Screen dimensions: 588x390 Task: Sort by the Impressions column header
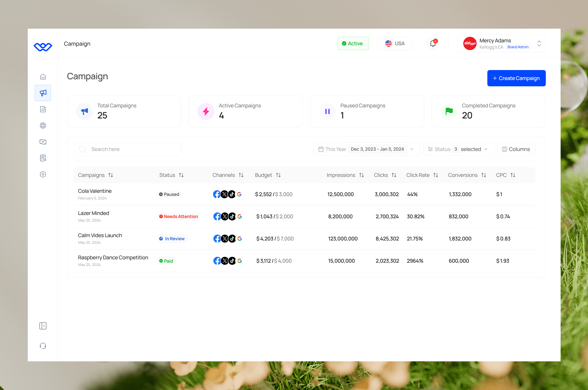coord(345,175)
